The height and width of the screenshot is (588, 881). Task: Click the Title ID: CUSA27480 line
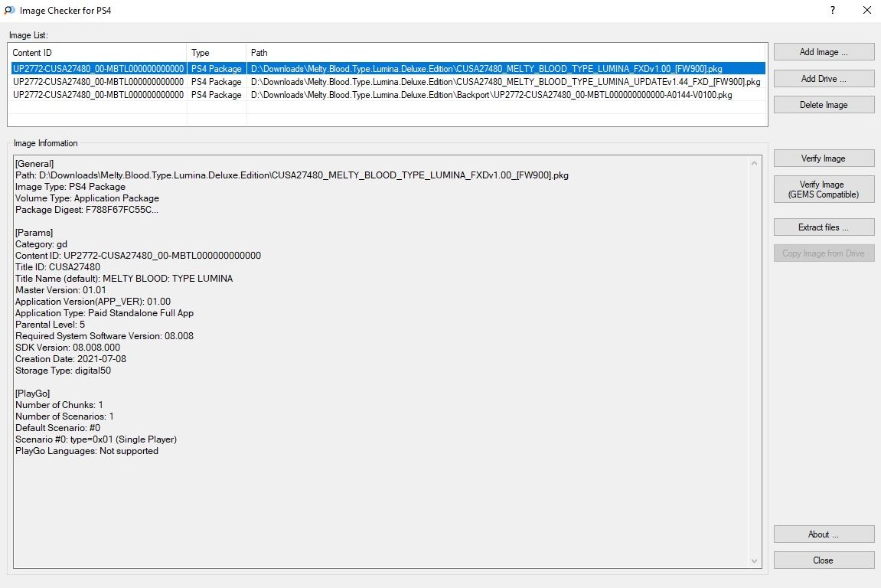click(x=58, y=267)
